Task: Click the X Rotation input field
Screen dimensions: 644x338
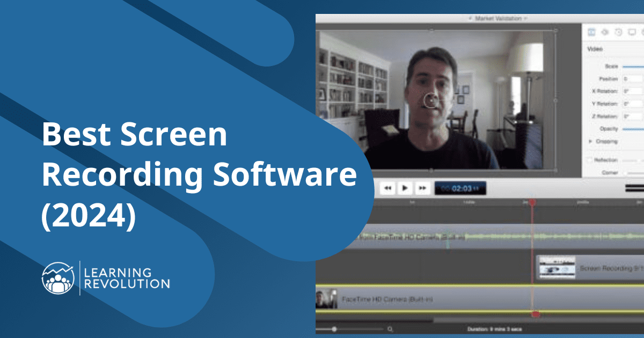Action: pos(633,92)
